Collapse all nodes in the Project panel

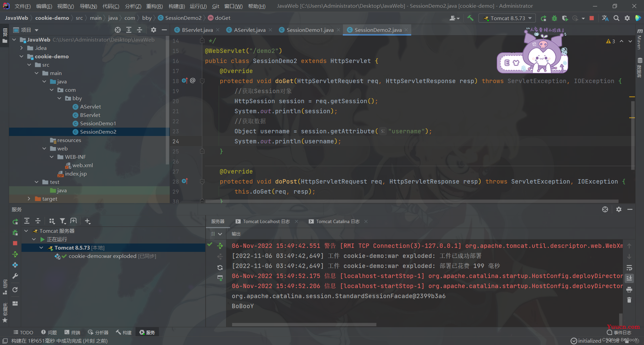pos(140,30)
